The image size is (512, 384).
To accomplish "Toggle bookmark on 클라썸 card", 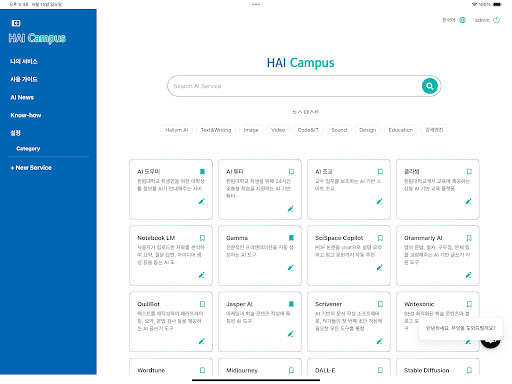I will pyautogui.click(x=469, y=172).
